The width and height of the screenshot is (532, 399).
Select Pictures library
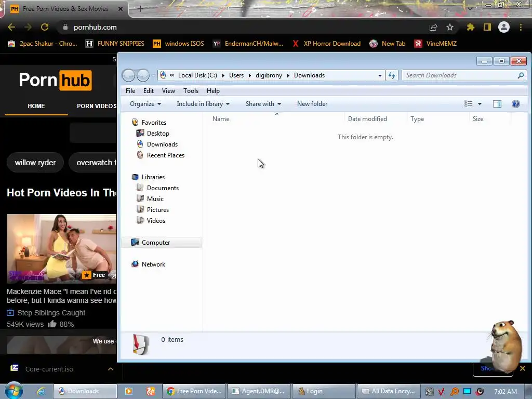tap(158, 210)
